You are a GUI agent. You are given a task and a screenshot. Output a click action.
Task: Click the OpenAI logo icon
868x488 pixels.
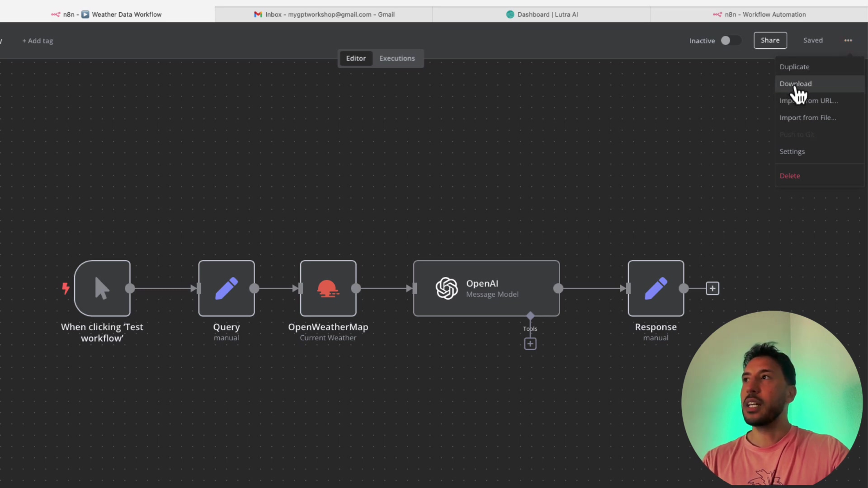447,288
